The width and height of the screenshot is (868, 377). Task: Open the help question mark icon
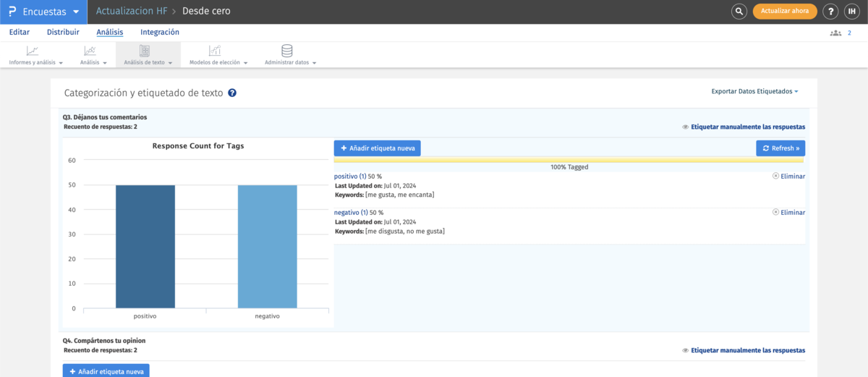pos(832,12)
